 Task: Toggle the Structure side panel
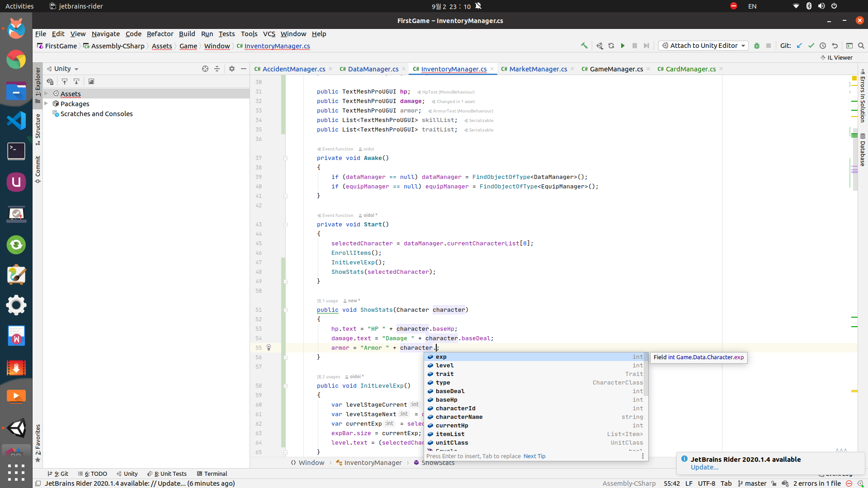point(38,129)
